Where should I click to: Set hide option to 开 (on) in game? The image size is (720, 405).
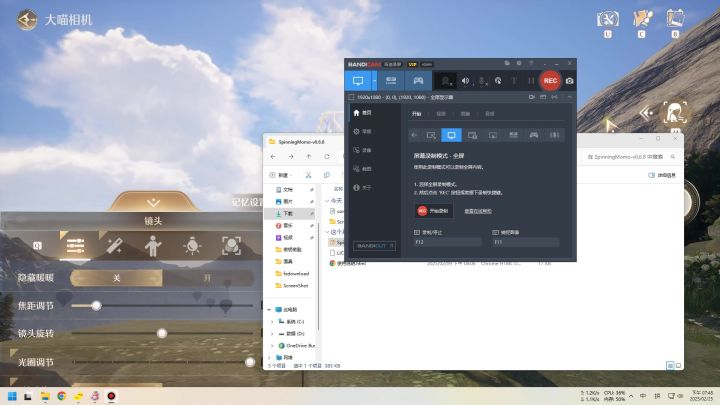(207, 278)
